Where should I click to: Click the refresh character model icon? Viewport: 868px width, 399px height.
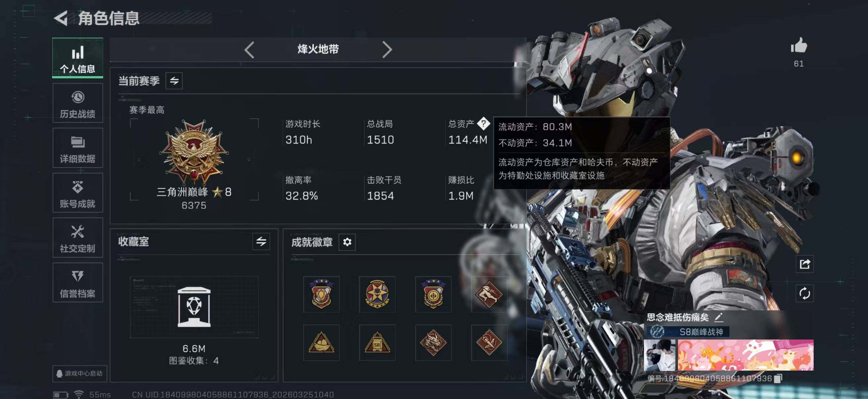[x=805, y=293]
